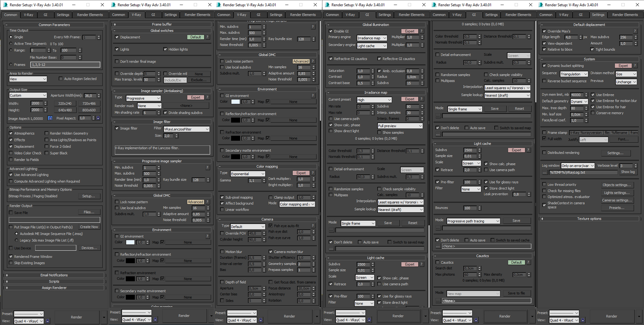Collapse the Common Parameters rollout
The image size is (644, 325).
coord(7,25)
